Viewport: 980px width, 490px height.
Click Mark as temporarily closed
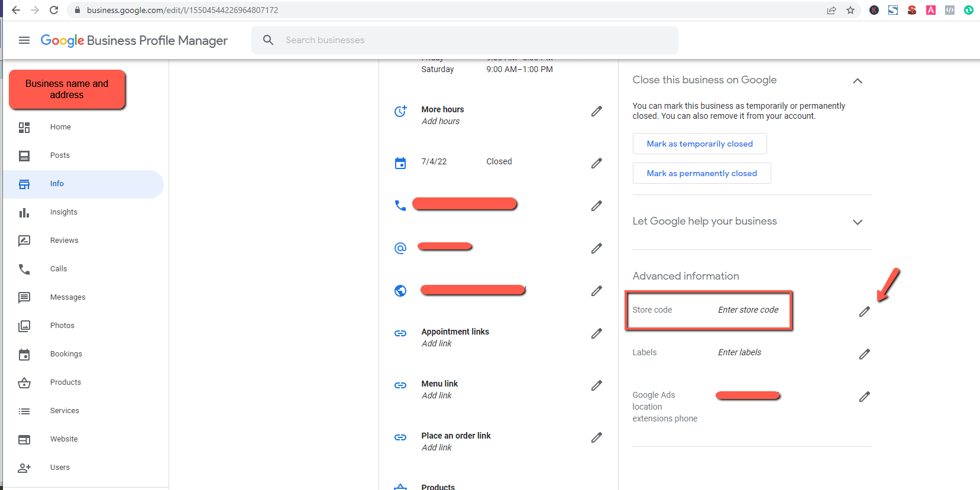point(700,144)
